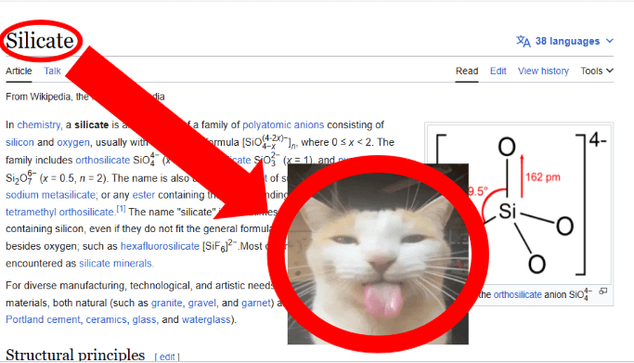634x363 pixels.
Task: Follow the hexafluorosilicate link
Action: (160, 246)
